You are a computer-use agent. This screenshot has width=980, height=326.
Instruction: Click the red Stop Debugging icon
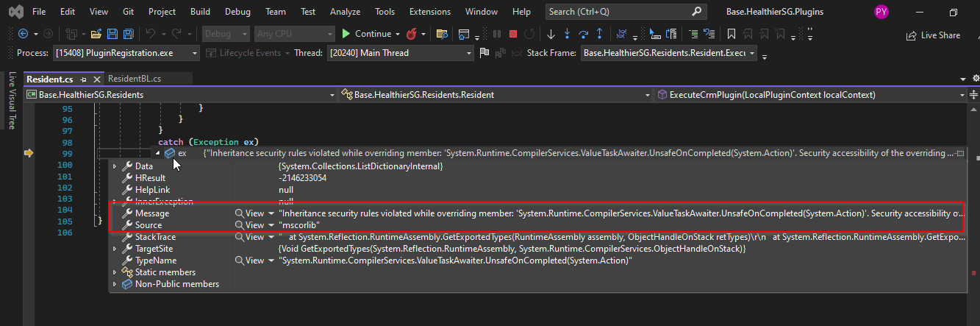(512, 34)
